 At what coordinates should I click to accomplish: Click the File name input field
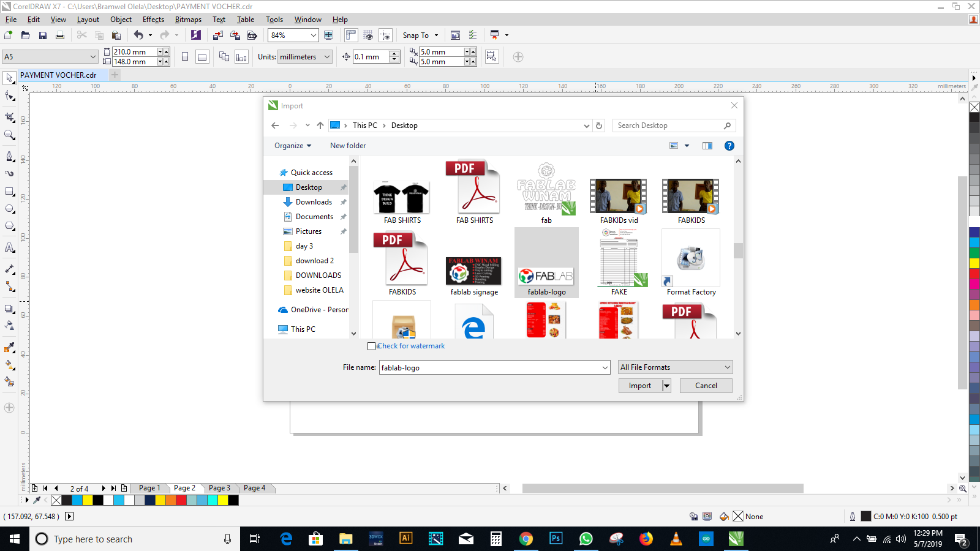pos(490,367)
